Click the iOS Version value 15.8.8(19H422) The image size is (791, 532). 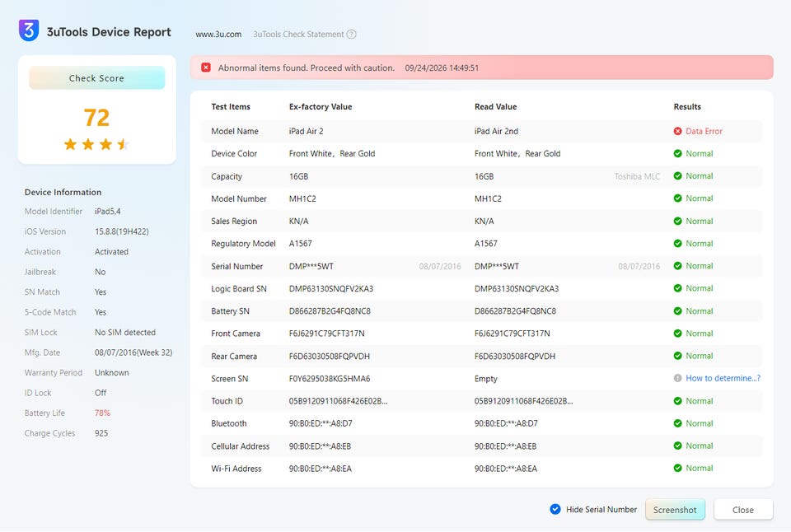pyautogui.click(x=122, y=231)
